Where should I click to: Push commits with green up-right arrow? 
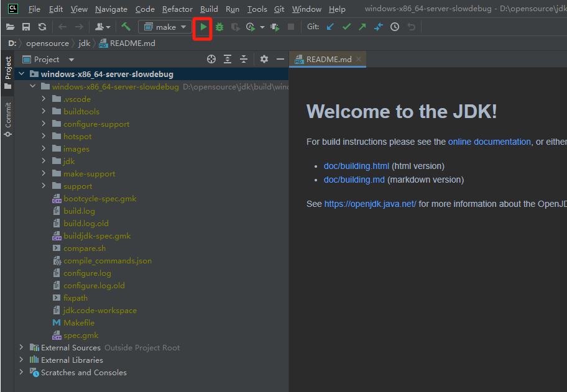tap(362, 27)
